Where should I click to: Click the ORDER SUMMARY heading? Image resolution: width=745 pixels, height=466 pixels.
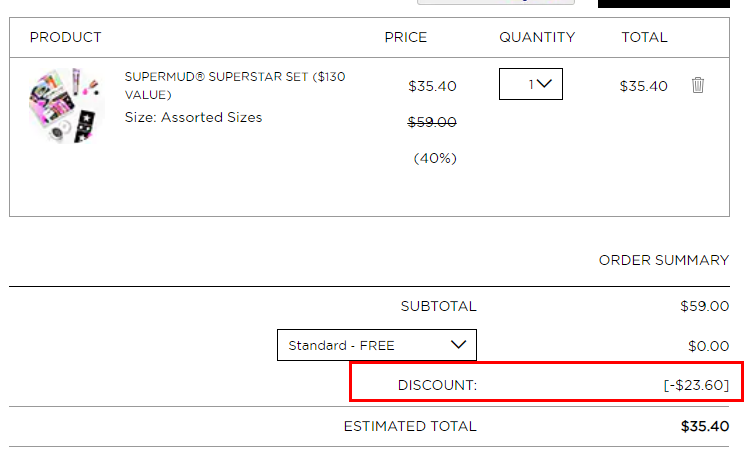(x=664, y=260)
